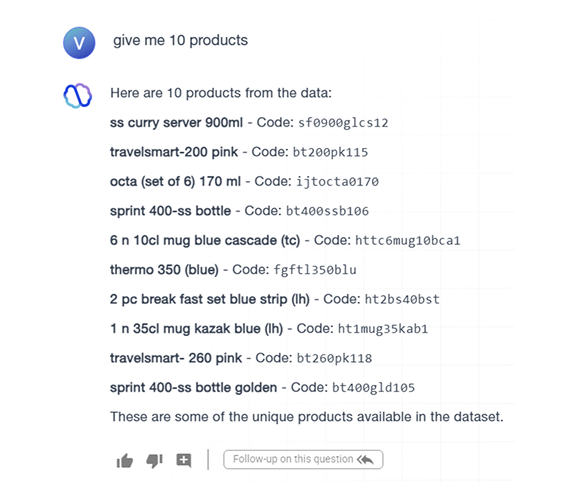
Task: Select code httc6mug10bca1
Action: (x=408, y=241)
